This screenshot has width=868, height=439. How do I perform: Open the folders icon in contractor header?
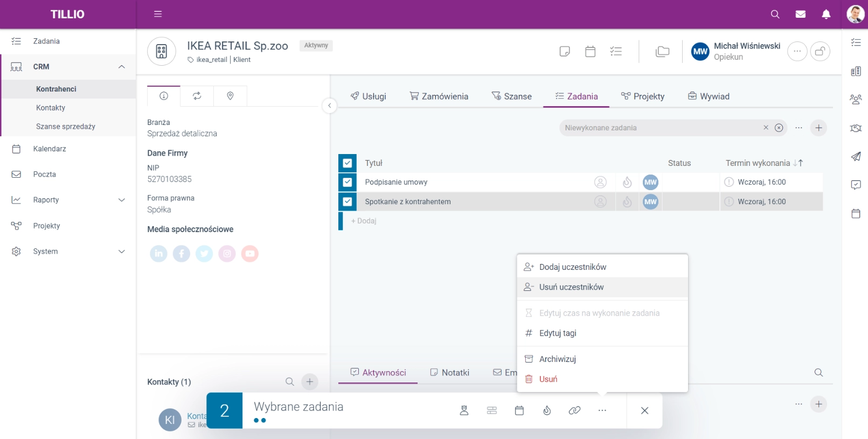tap(662, 51)
